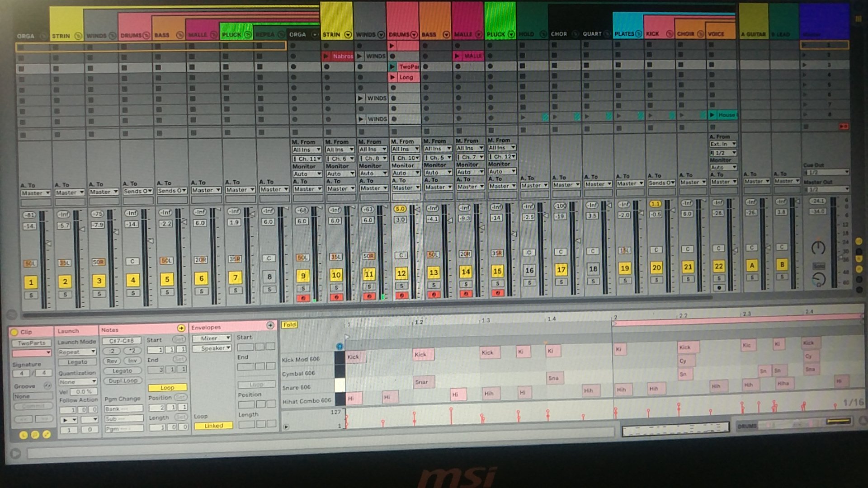This screenshot has height=488, width=868.
Task: Toggle track 12 activator button
Action: [401, 273]
